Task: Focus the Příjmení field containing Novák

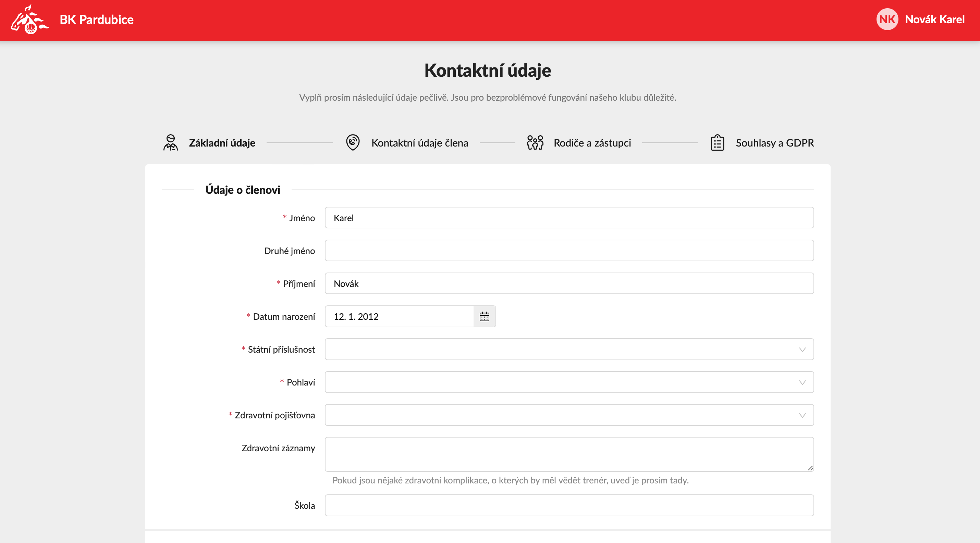Action: point(569,283)
